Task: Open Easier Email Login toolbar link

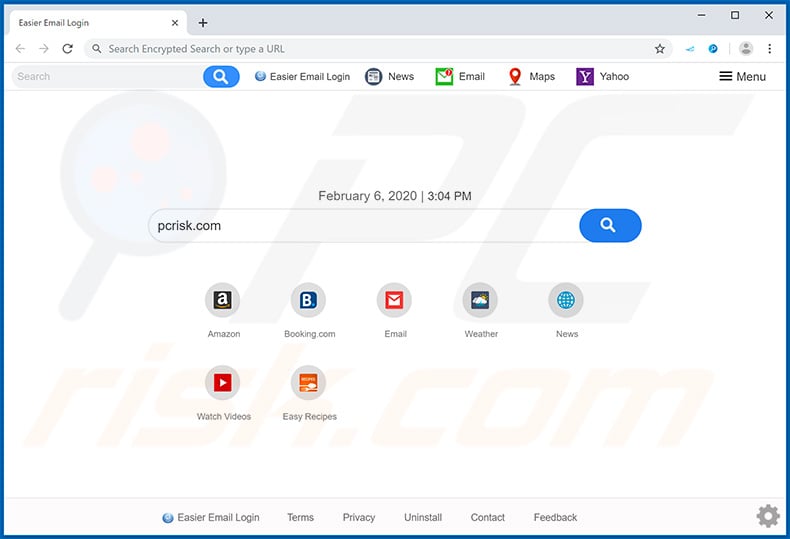Action: pos(302,77)
